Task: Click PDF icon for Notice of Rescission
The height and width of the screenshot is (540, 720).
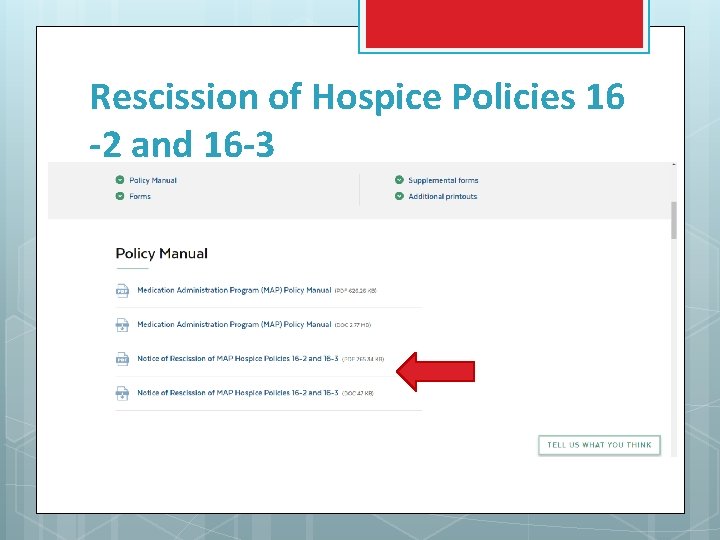Action: [x=122, y=359]
